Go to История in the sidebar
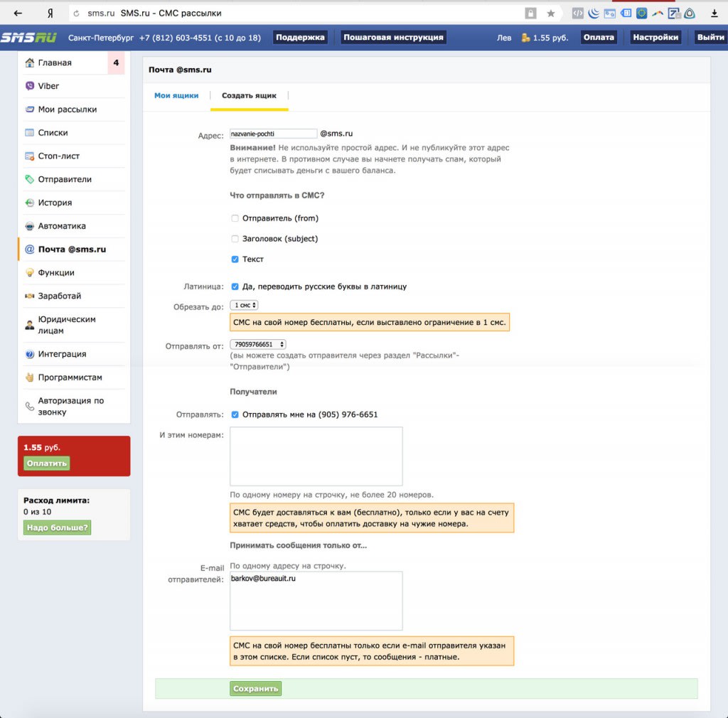Image resolution: width=728 pixels, height=718 pixels. point(74,203)
